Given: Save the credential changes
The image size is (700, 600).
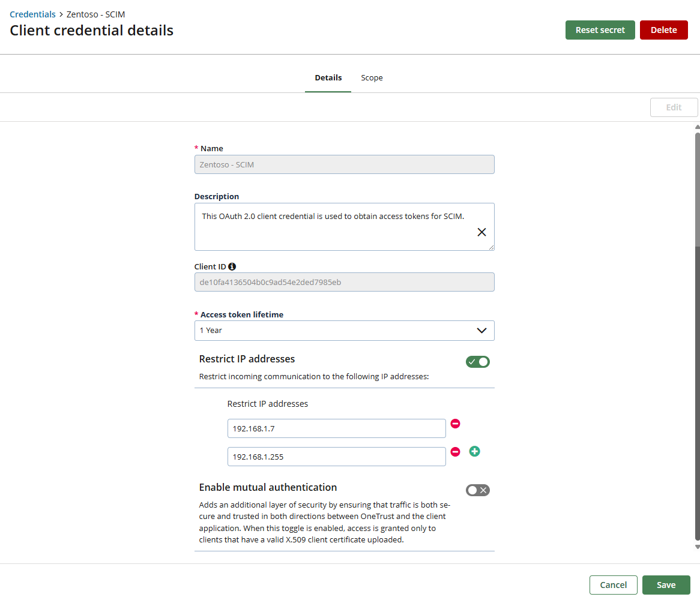Looking at the screenshot, I should coord(666,585).
